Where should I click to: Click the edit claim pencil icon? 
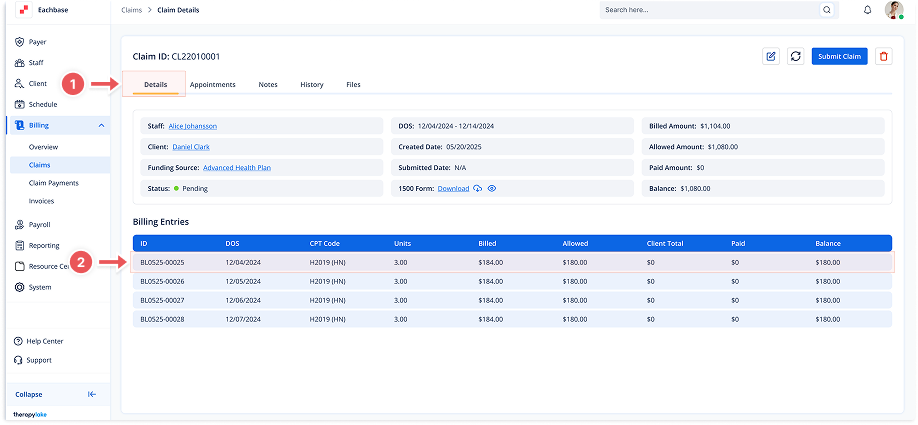click(771, 56)
